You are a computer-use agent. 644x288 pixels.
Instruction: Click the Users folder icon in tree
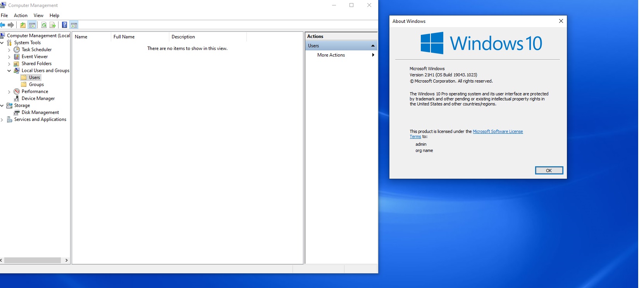(24, 78)
